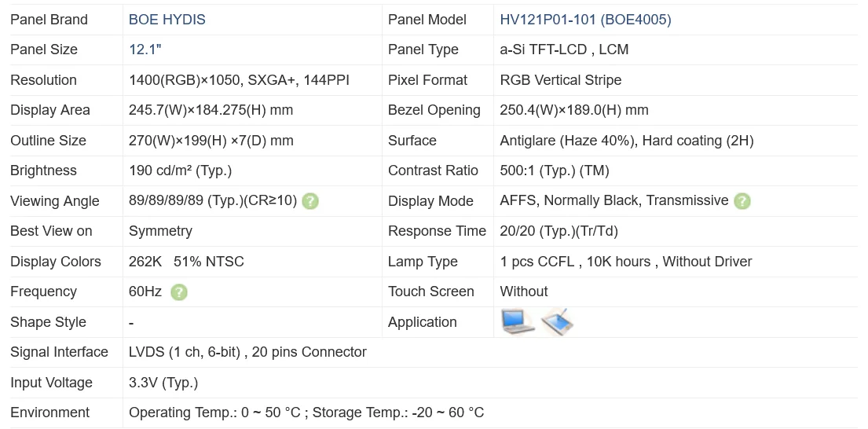Select the Panel Brand label cell
Screen dimensions: 868x429
(49, 20)
